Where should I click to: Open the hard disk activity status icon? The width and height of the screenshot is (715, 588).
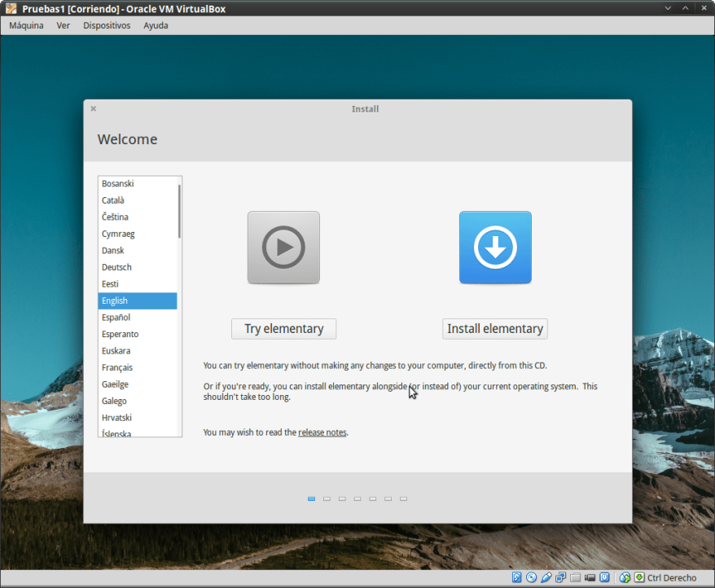point(516,577)
